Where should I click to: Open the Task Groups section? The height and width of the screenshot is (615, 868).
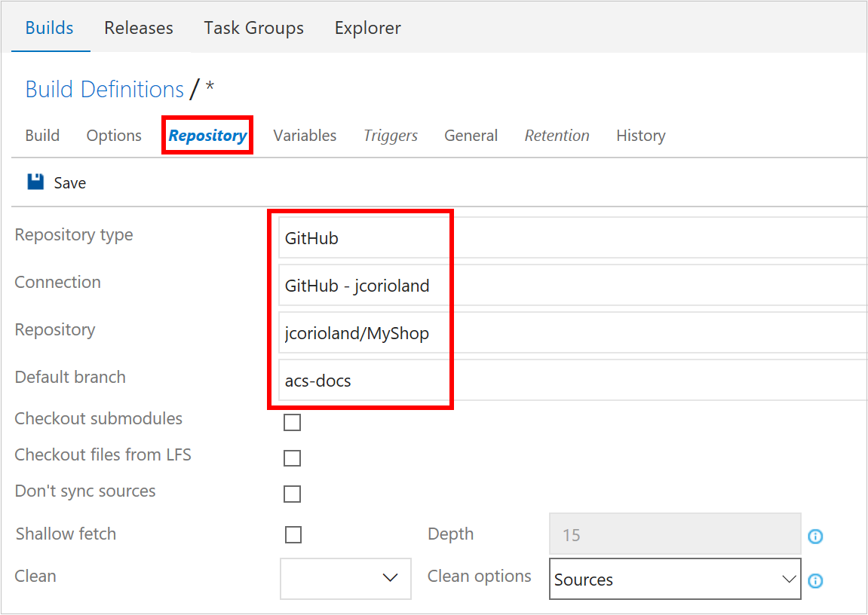click(x=253, y=27)
